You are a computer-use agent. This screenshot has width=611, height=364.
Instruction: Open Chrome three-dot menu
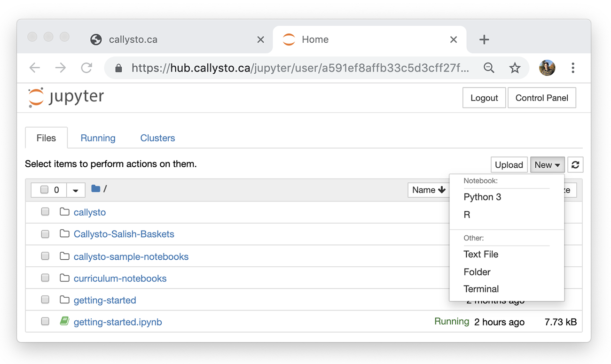click(x=573, y=68)
